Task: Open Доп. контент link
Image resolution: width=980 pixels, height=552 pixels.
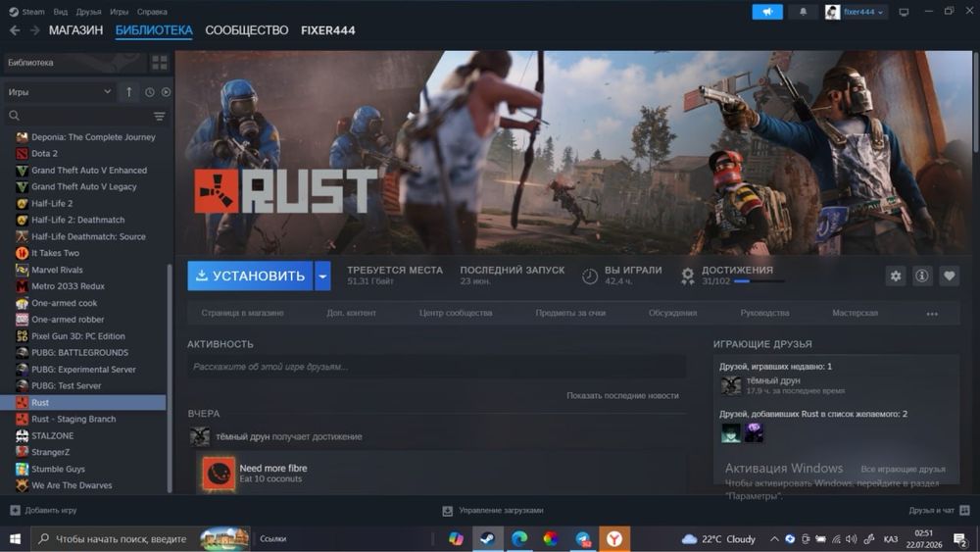Action: point(351,313)
